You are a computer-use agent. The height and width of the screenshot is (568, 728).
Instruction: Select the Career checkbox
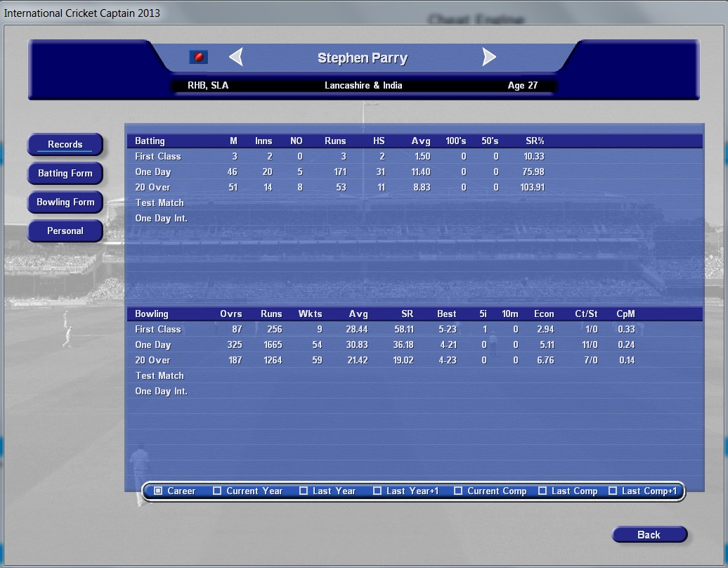click(159, 491)
